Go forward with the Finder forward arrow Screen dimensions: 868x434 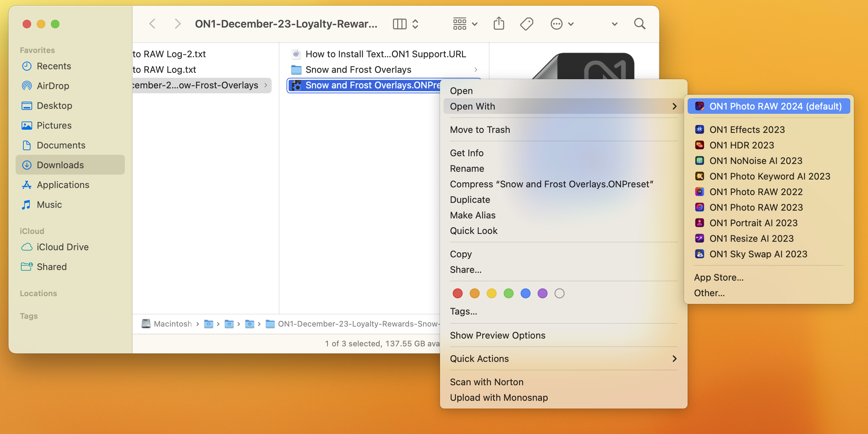pyautogui.click(x=178, y=24)
